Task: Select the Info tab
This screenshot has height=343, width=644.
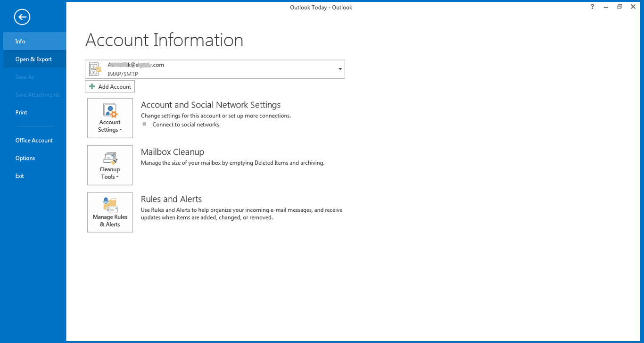Action: tap(34, 42)
